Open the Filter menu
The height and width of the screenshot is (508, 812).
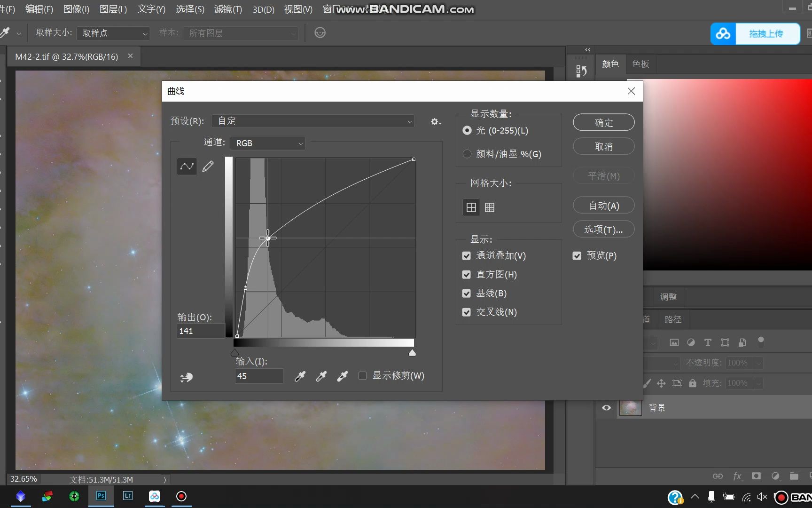click(228, 9)
